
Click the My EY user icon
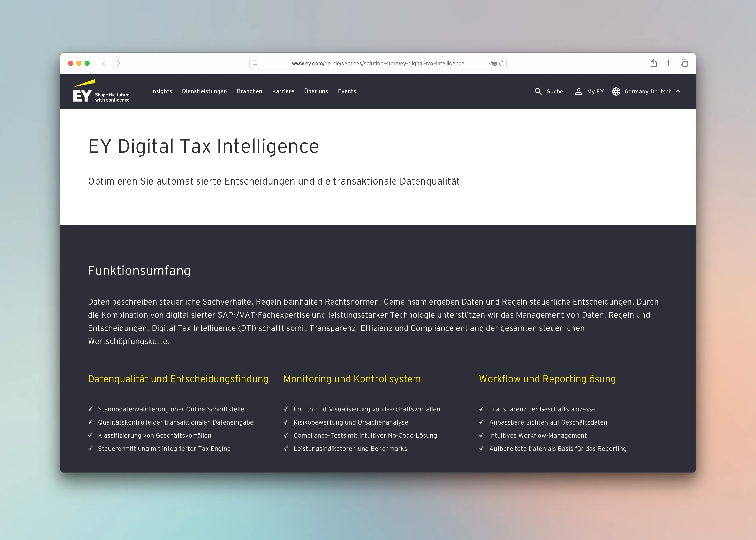(579, 91)
